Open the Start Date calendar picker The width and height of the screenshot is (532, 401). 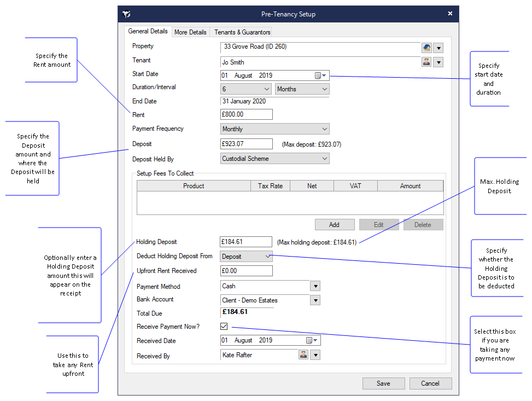(320, 75)
